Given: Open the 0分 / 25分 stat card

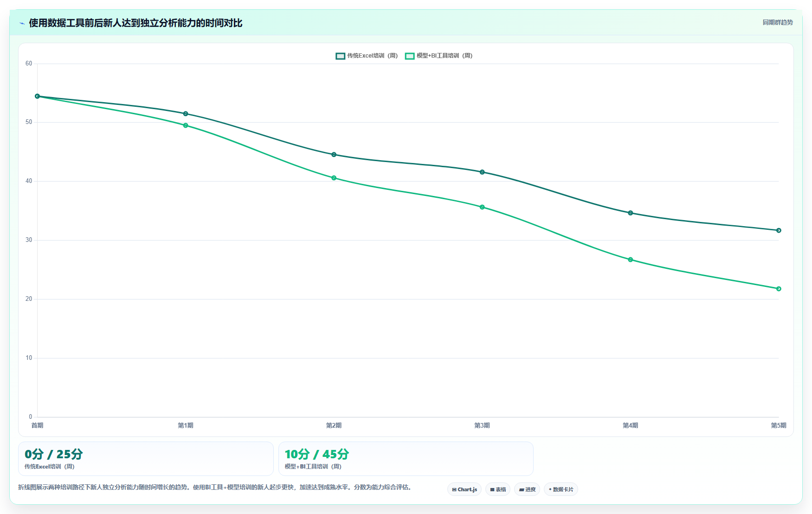Looking at the screenshot, I should (x=146, y=458).
